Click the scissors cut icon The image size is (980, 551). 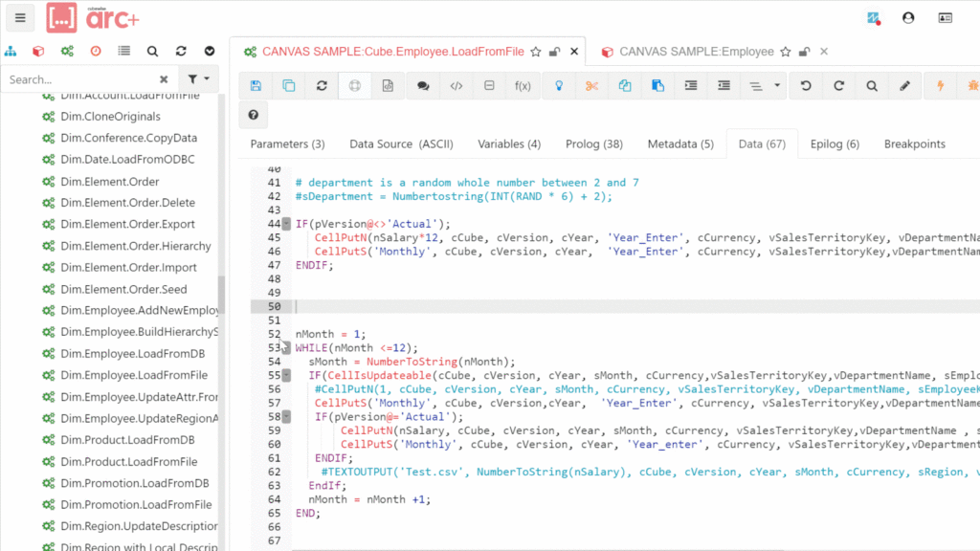(591, 86)
